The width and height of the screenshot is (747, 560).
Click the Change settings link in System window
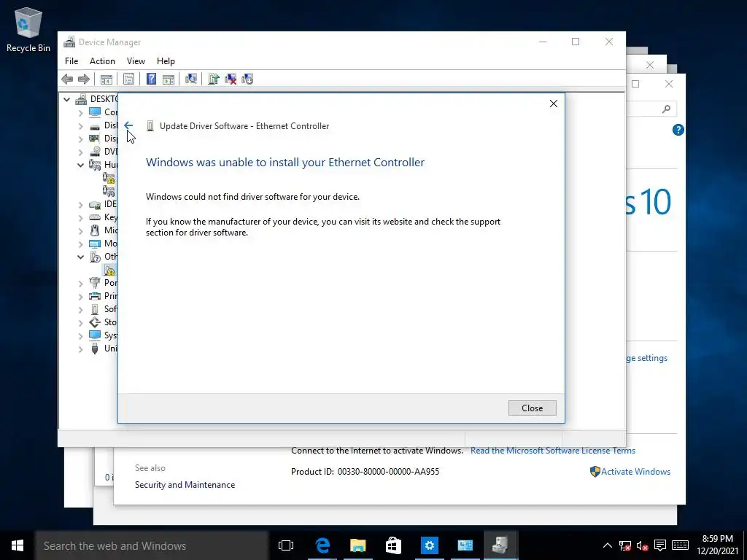click(x=646, y=358)
